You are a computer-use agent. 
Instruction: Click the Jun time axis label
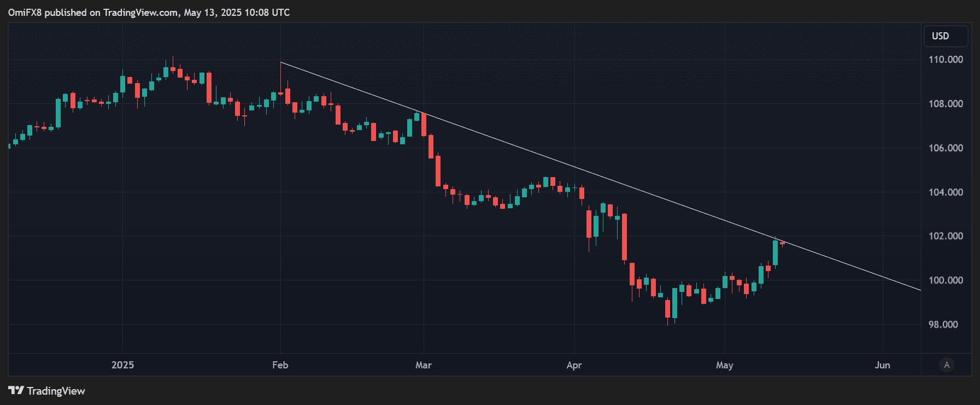[882, 365]
